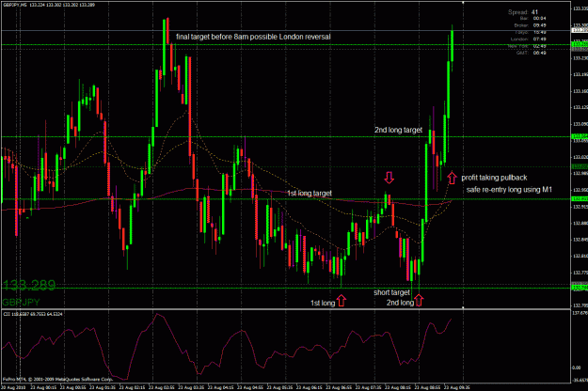Click the '23 Aug 09:35' time axis label
Screen dimensions: 588x391
pyautogui.click(x=456, y=387)
